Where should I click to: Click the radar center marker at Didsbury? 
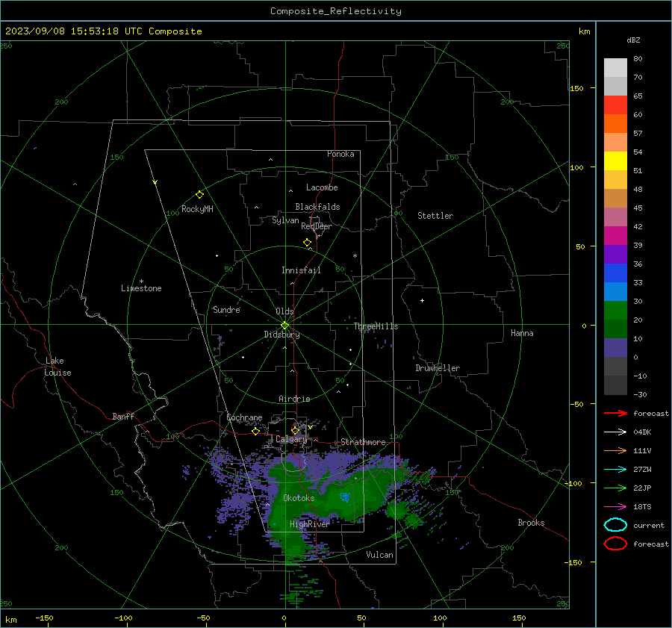[x=284, y=326]
